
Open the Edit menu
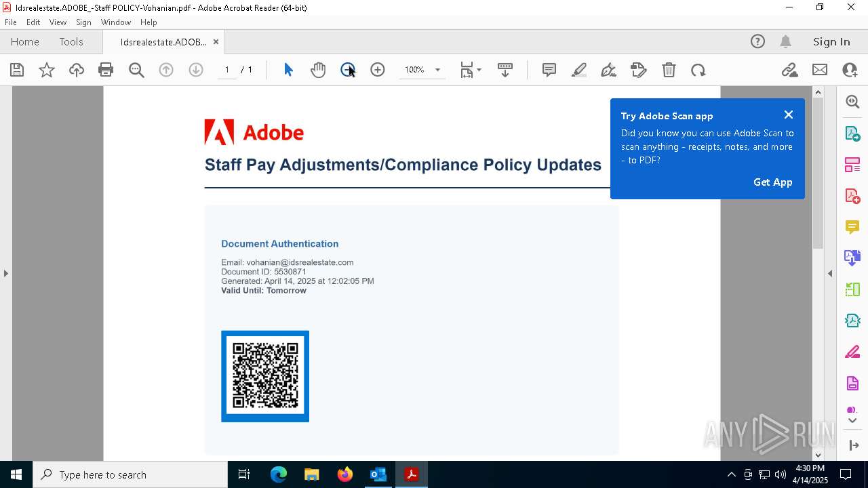pyautogui.click(x=33, y=22)
